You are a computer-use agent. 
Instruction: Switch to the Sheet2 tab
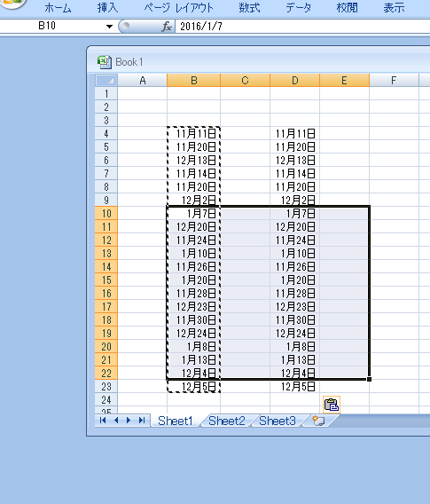click(x=227, y=421)
